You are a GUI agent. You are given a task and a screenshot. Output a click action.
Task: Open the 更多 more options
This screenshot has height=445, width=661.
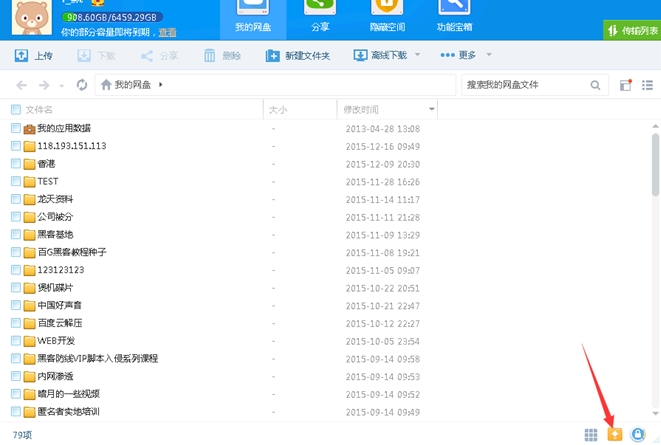458,55
